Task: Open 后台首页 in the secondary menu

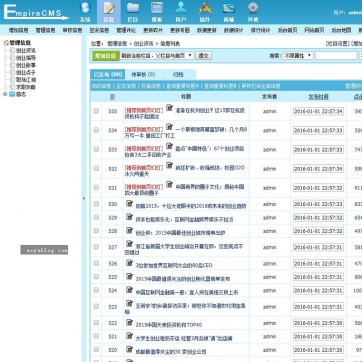Action: 287,30
